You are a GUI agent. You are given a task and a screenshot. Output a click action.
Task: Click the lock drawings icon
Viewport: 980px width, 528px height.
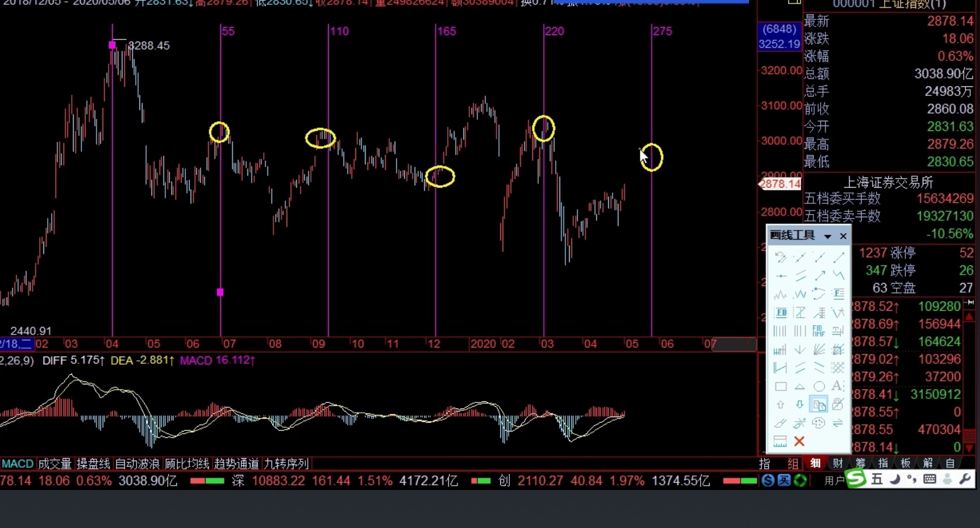point(838,404)
